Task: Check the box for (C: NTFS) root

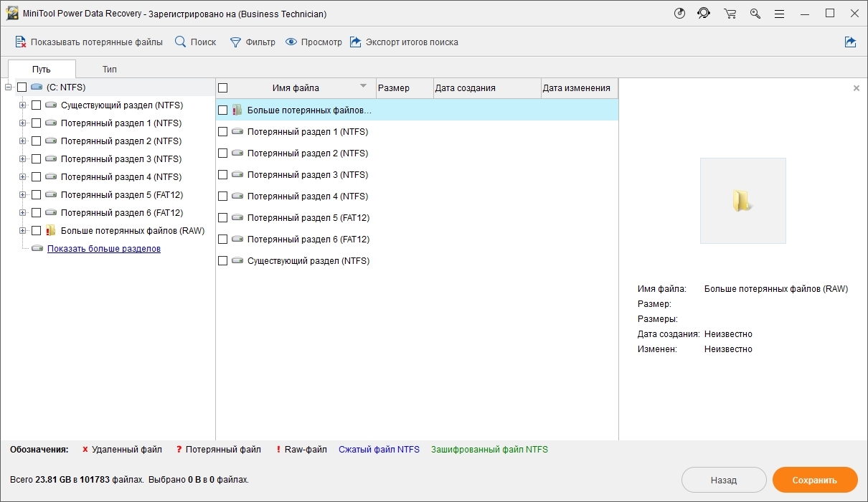Action: click(x=22, y=87)
